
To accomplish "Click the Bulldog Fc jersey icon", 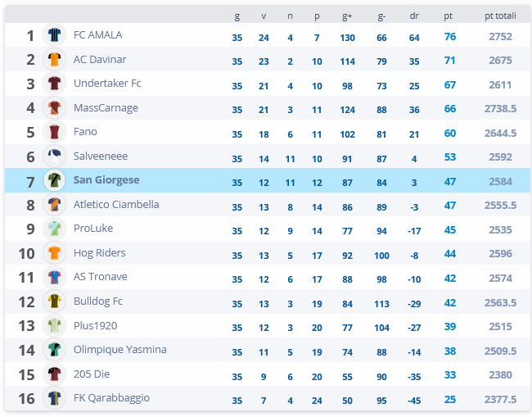I will tap(54, 301).
